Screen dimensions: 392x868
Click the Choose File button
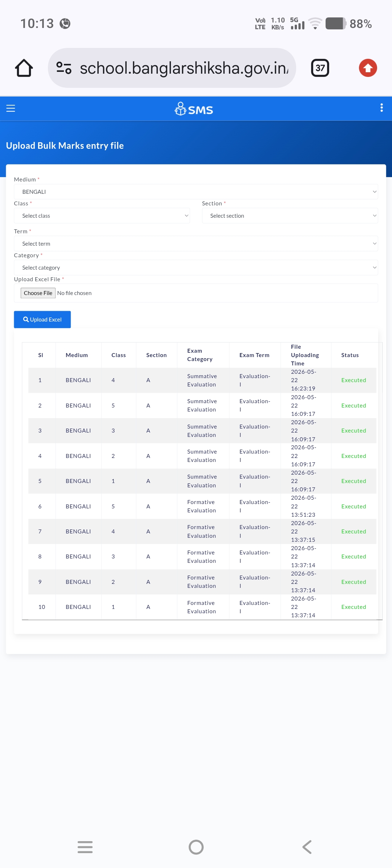click(38, 293)
